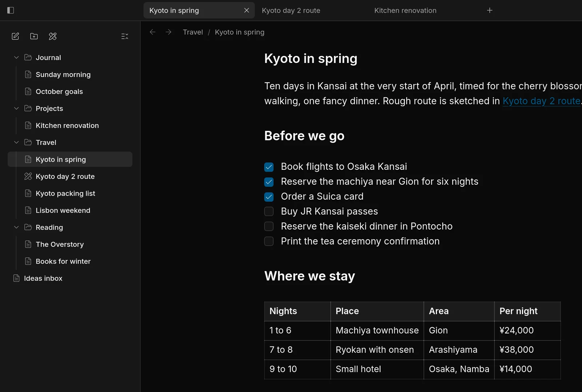Click the ¥14,000 table cell
The width and height of the screenshot is (582, 392).
527,369
